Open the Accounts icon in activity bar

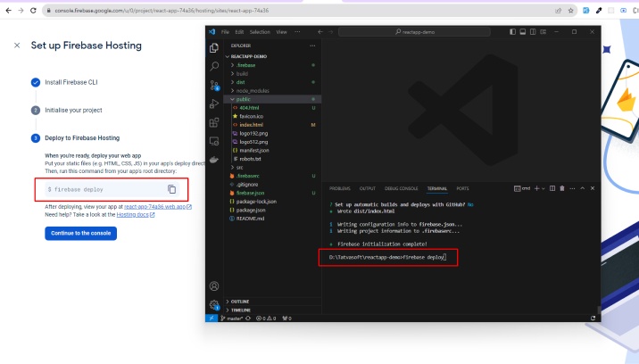[213, 286]
